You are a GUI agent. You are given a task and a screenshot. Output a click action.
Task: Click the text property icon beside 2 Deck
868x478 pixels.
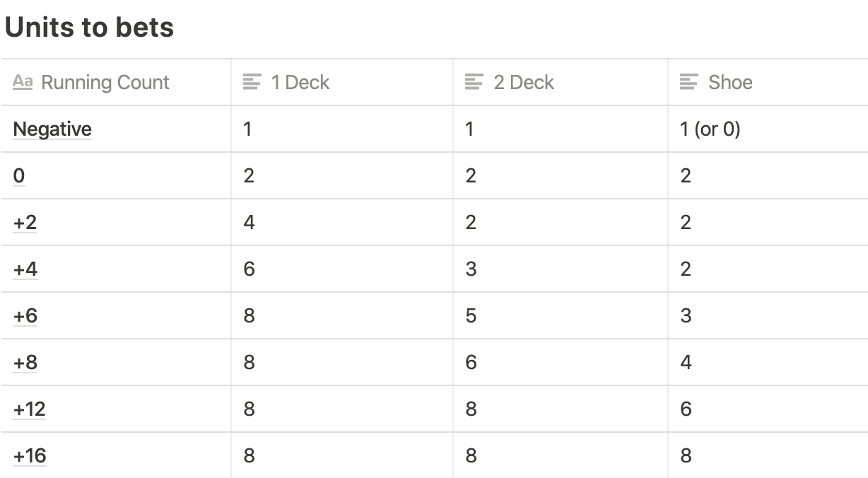pos(474,83)
